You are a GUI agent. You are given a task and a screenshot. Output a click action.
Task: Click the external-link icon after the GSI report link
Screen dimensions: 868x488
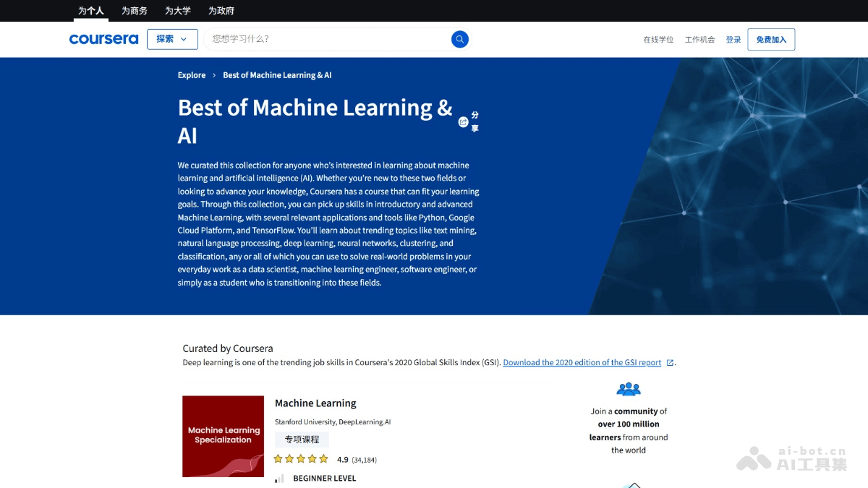point(670,362)
